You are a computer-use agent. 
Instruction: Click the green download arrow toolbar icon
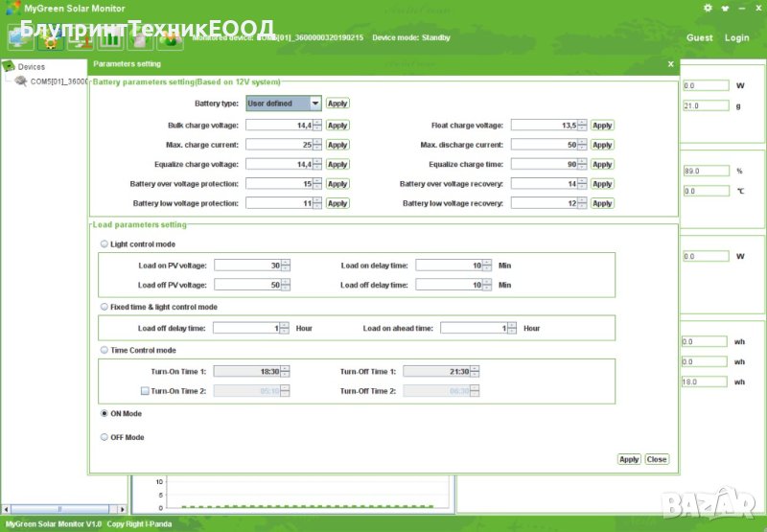[x=169, y=39]
